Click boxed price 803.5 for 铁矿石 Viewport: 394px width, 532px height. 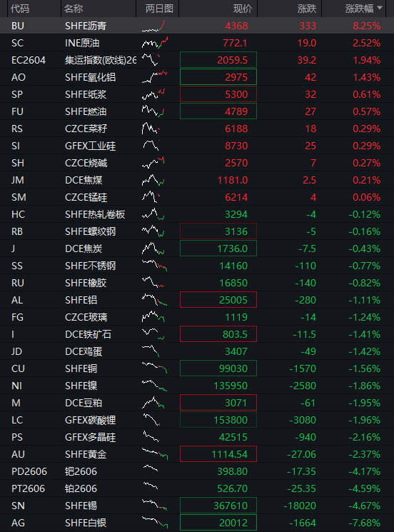pyautogui.click(x=218, y=334)
